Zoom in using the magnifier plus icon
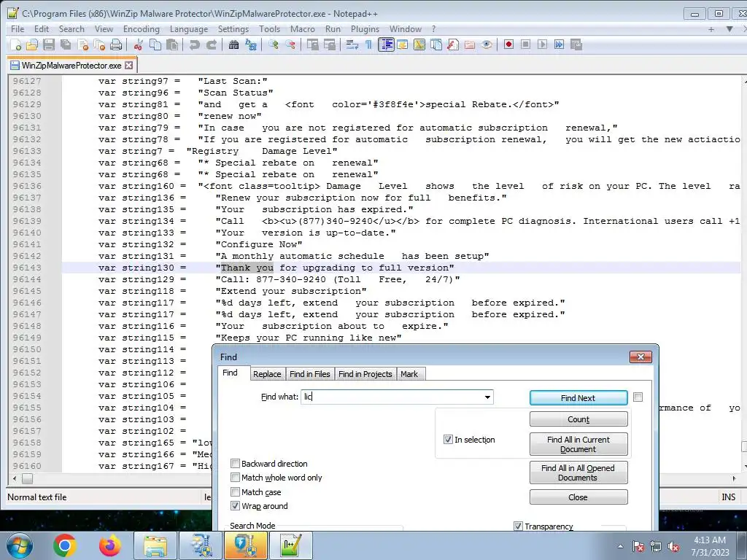This screenshot has width=747, height=560. click(274, 44)
